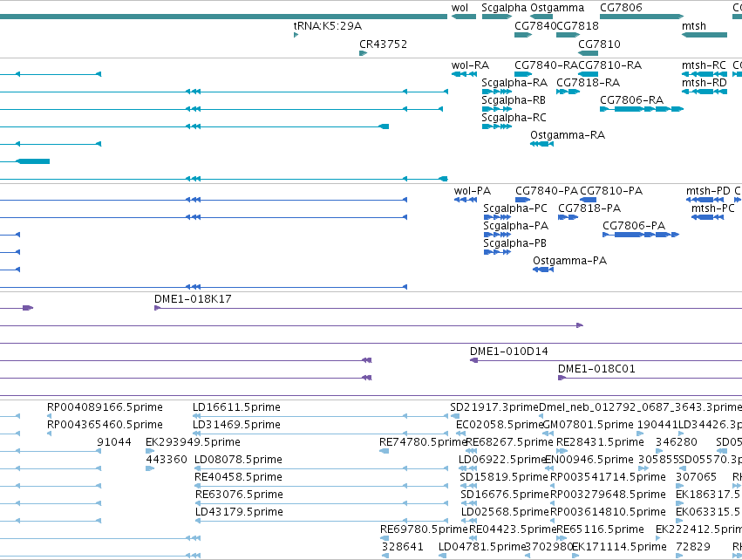742x560 pixels.
Task: Select the EK293949.5prime EST label
Action: tap(193, 442)
